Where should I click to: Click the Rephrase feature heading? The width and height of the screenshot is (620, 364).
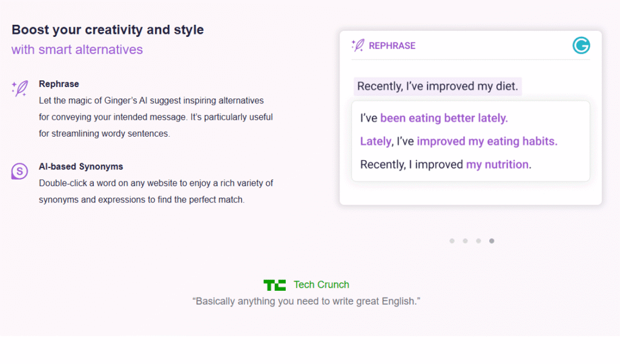point(59,84)
